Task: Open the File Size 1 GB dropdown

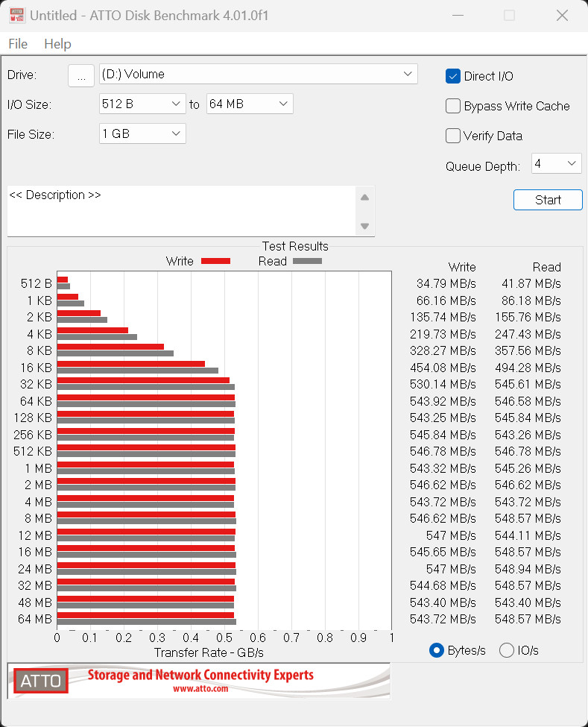Action: (x=142, y=133)
